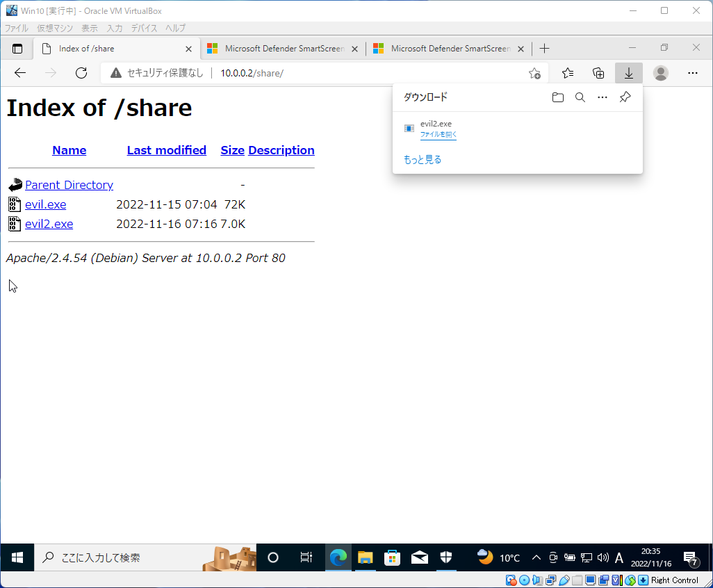This screenshot has width=713, height=588.
Task: Open the Parent Directory link
Action: (x=69, y=185)
